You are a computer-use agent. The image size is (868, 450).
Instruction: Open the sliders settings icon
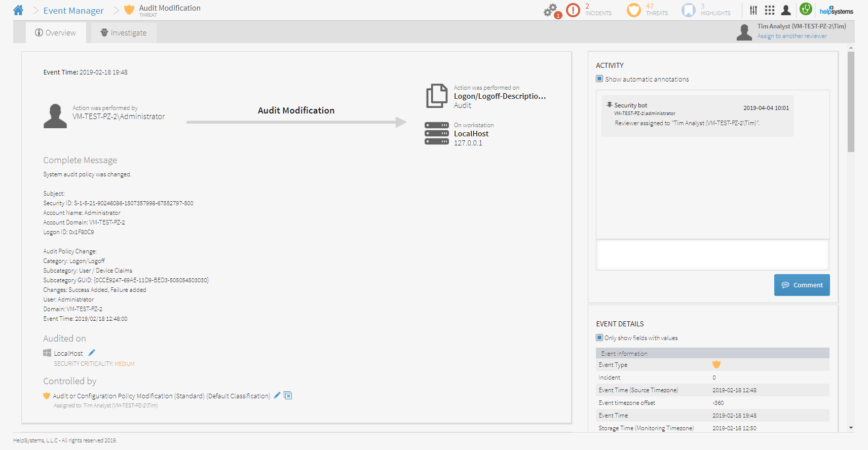[753, 10]
